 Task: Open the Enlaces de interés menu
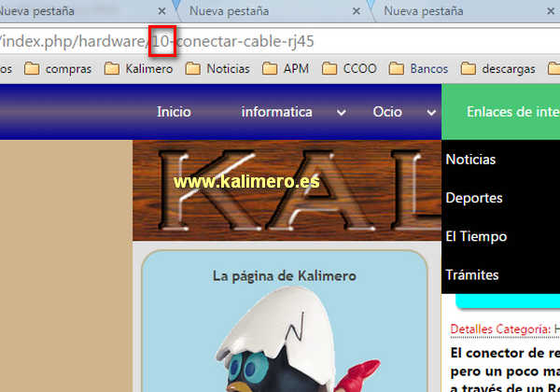(500, 112)
